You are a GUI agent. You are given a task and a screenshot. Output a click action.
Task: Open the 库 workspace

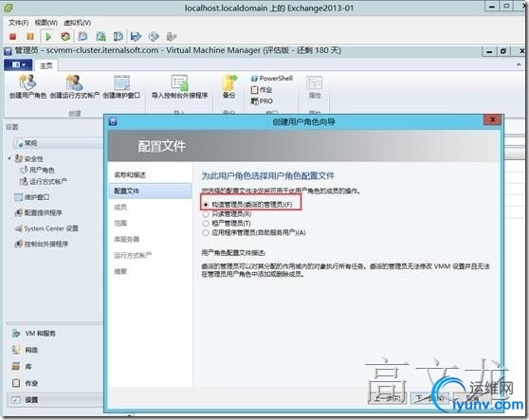(22, 366)
